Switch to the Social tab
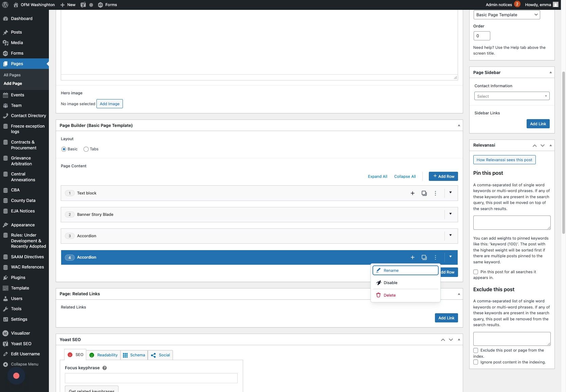The height and width of the screenshot is (392, 566). [160, 355]
